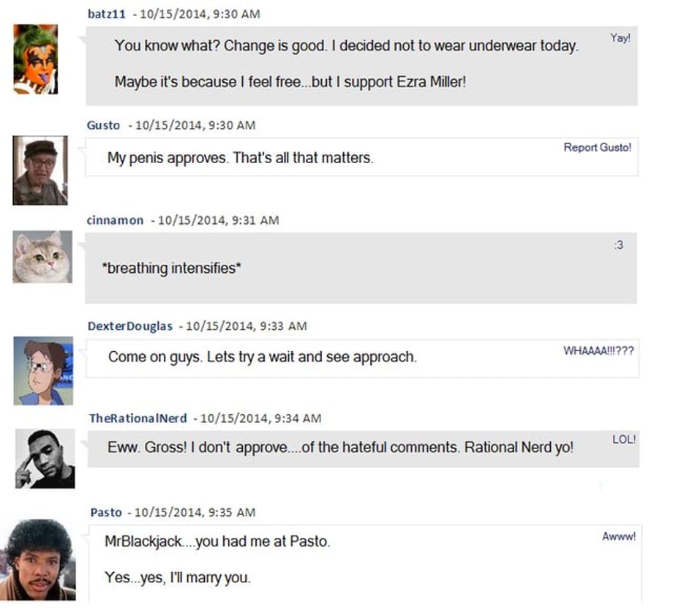Open TheRationalNerd's username link

[x=138, y=418]
